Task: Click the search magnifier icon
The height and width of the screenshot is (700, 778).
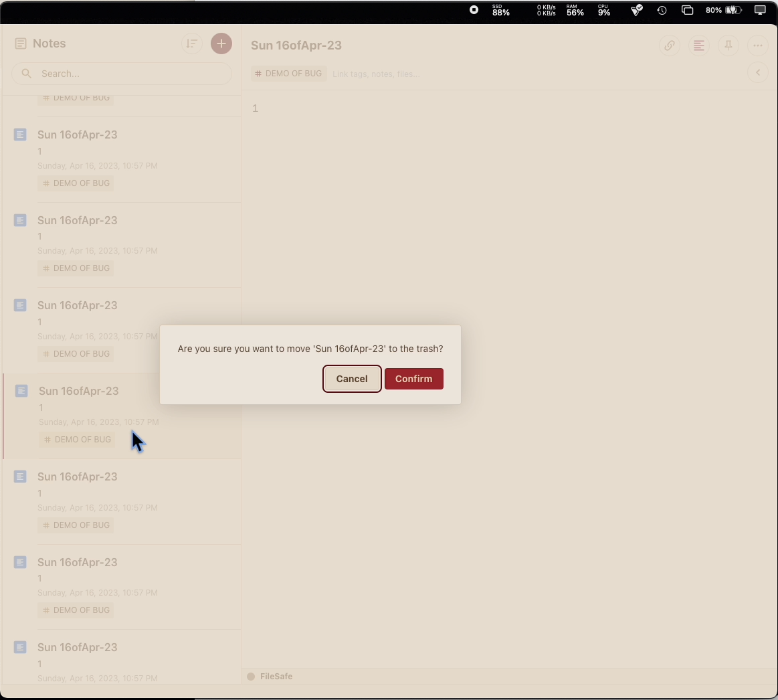Action: coord(27,74)
